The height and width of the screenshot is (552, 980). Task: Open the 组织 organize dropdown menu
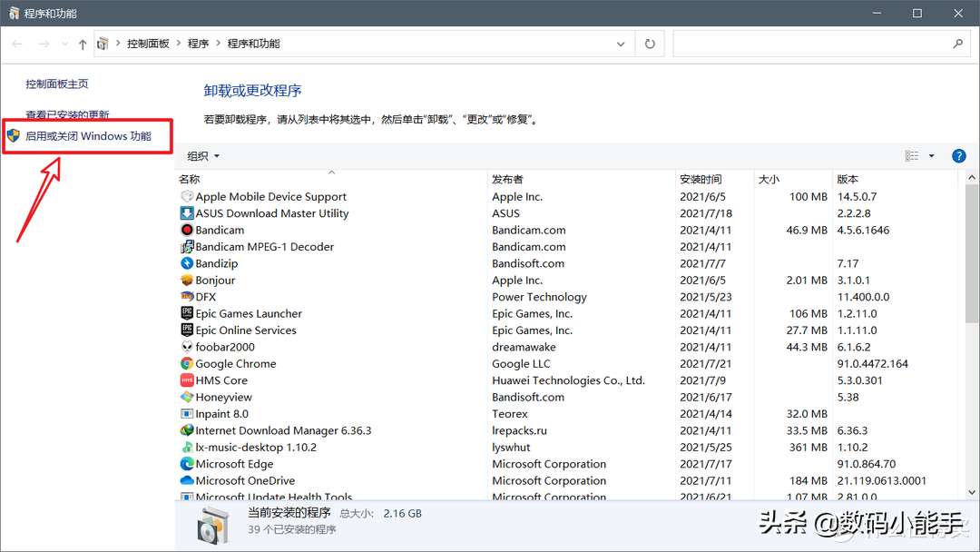203,156
